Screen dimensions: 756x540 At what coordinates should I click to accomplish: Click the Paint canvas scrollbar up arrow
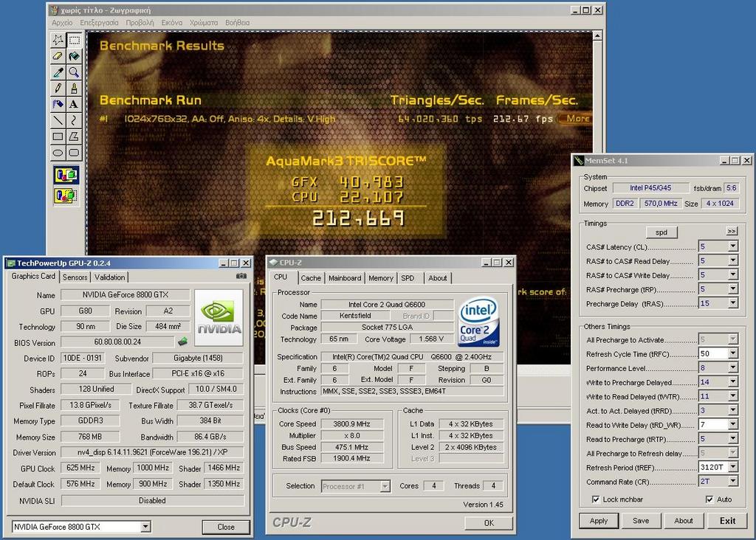pyautogui.click(x=597, y=36)
